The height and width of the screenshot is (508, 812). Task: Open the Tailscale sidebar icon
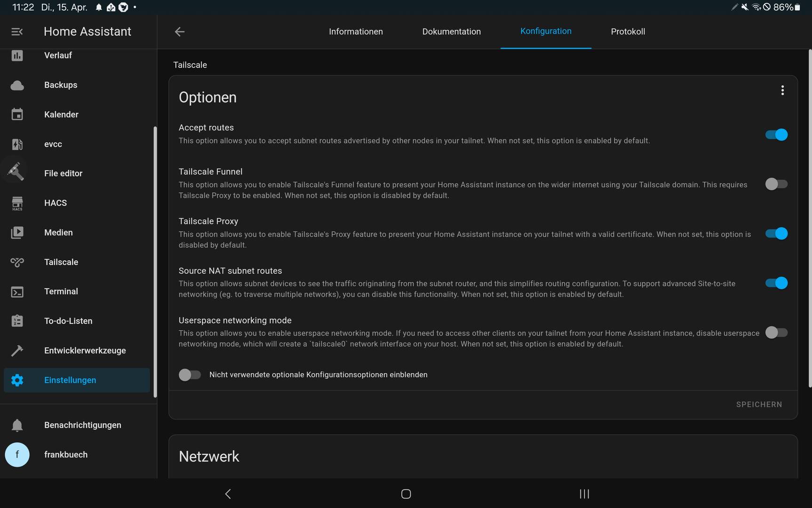click(17, 262)
